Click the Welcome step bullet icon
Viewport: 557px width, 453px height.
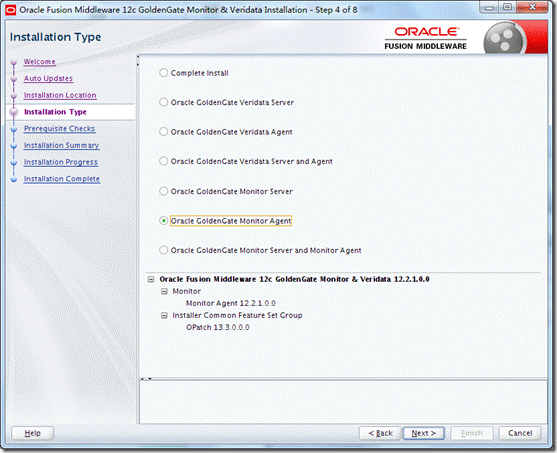tap(14, 63)
